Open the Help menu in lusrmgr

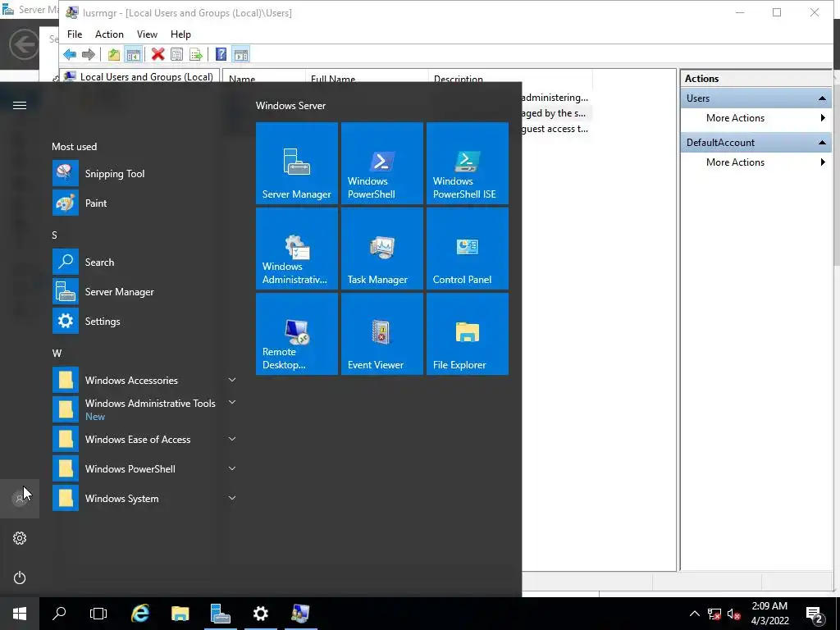(180, 34)
